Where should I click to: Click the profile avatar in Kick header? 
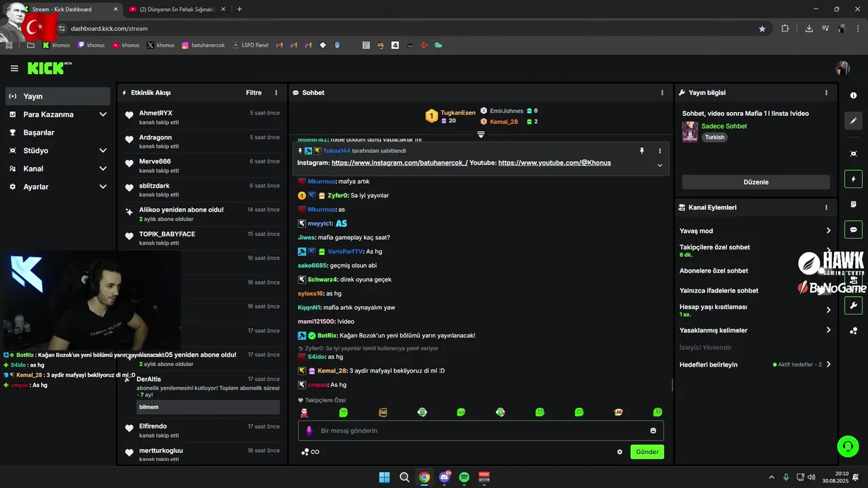click(843, 68)
